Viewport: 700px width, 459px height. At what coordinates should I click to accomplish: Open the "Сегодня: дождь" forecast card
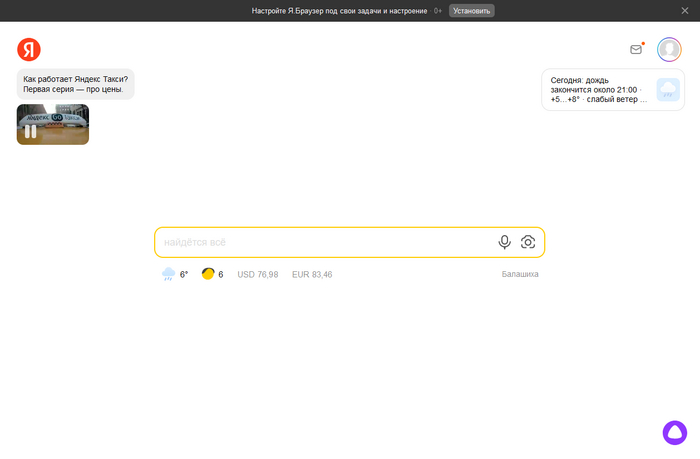pos(612,89)
